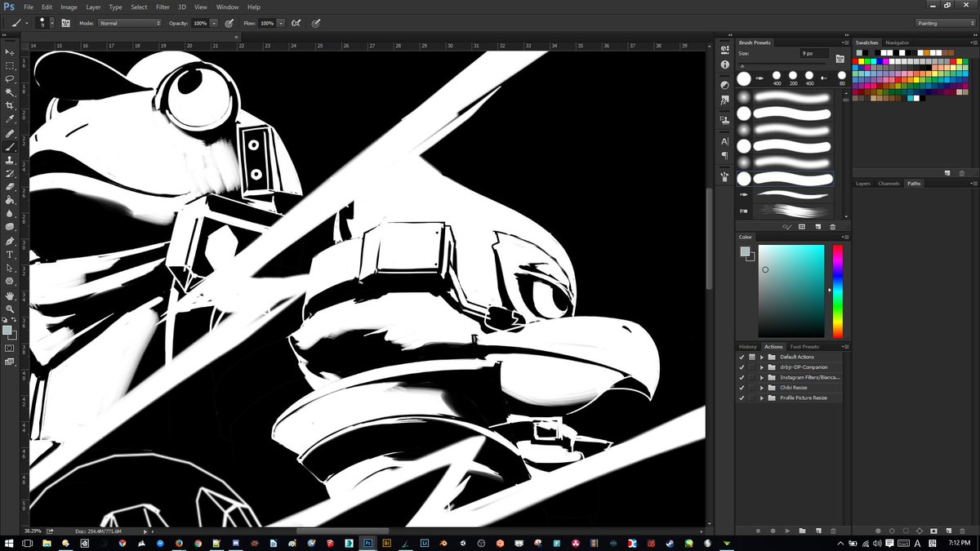Select the Brush tool in toolbox
The image size is (980, 551).
pyautogui.click(x=10, y=147)
